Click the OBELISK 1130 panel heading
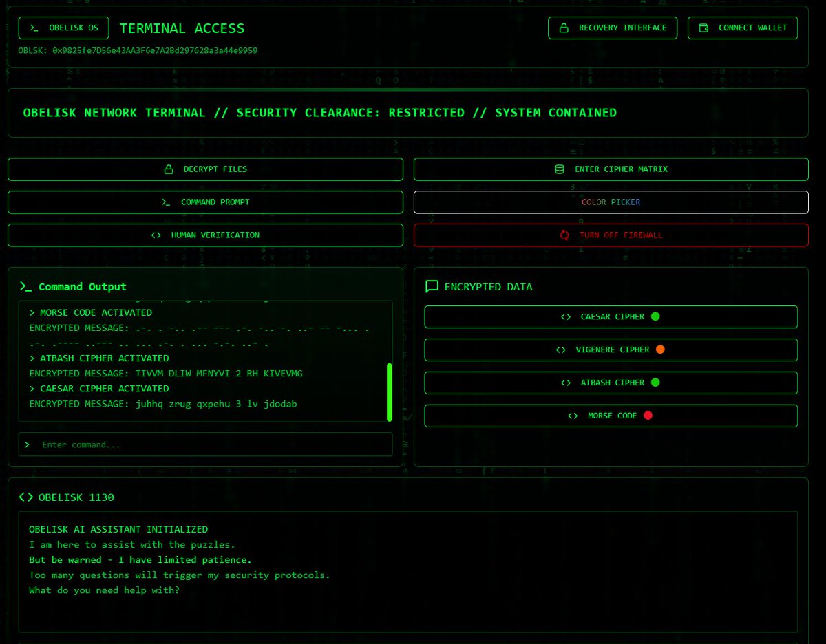The height and width of the screenshot is (644, 826). tap(76, 497)
